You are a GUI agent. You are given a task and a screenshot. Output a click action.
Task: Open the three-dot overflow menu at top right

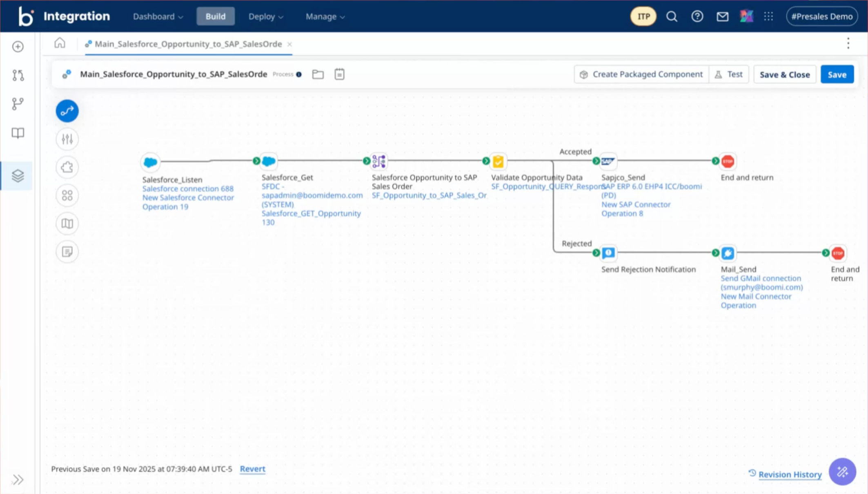click(x=848, y=43)
